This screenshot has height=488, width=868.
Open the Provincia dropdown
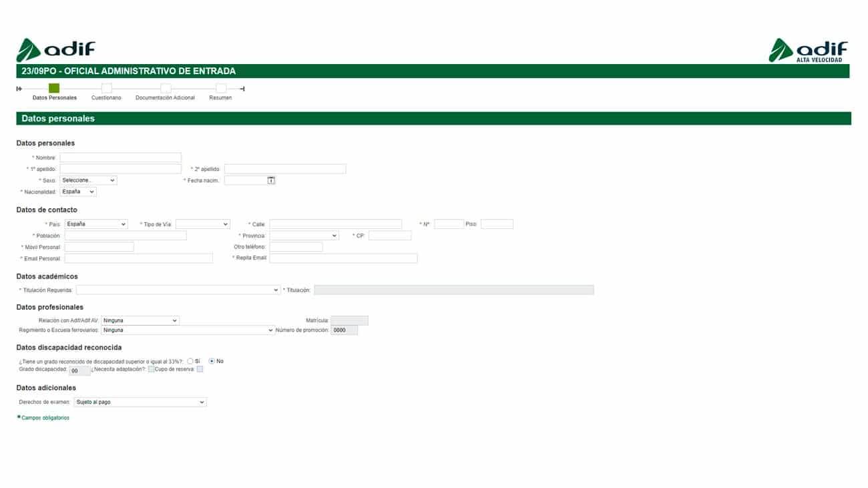[x=304, y=236]
